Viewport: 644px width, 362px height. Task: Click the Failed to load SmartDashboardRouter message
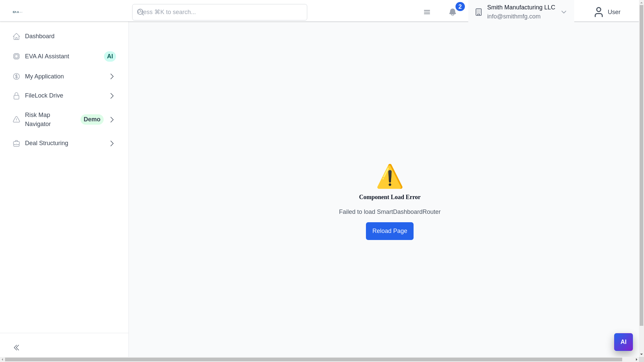click(x=390, y=212)
